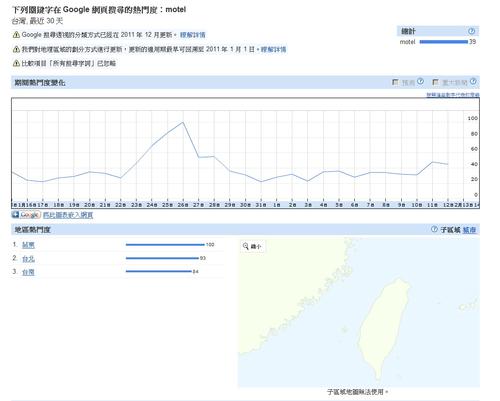Viewport: 500px width, 401px height.
Task: Click the rank 2 regional bar valued 93
Action: 162,258
